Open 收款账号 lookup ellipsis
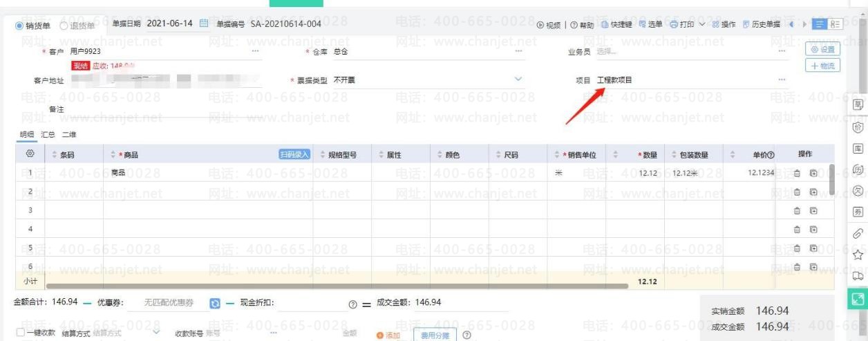 pyautogui.click(x=274, y=333)
